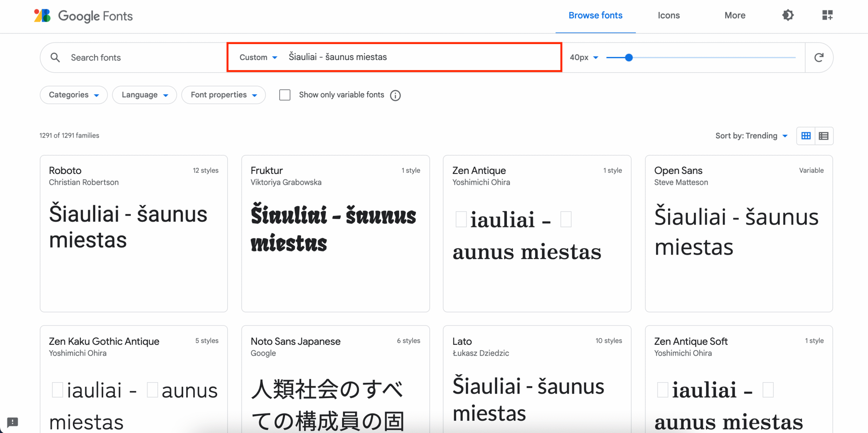Viewport: 868px width, 433px height.
Task: Open feedback via bottom-left icon
Action: (12, 423)
